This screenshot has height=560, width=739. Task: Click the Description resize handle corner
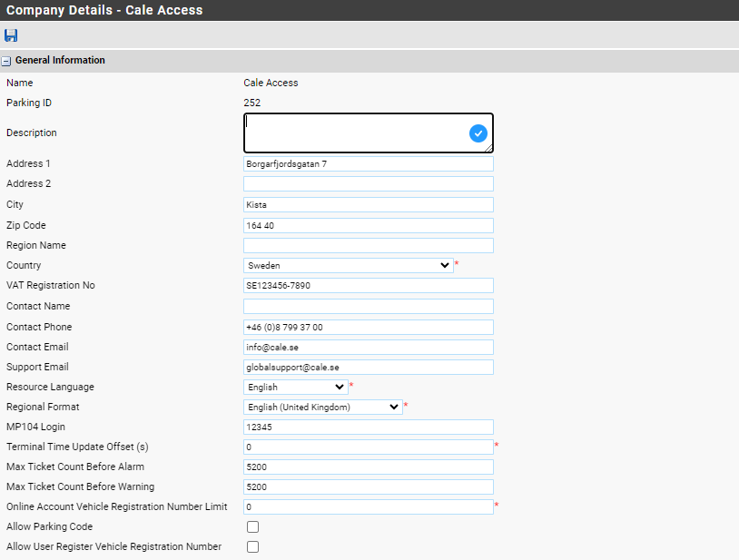tap(488, 148)
